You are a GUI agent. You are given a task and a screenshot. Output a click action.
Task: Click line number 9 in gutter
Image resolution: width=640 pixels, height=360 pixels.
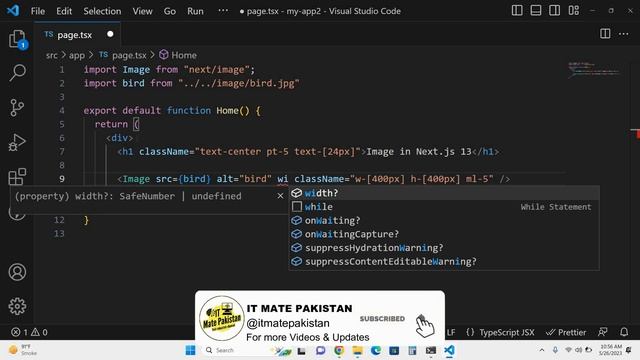point(62,179)
